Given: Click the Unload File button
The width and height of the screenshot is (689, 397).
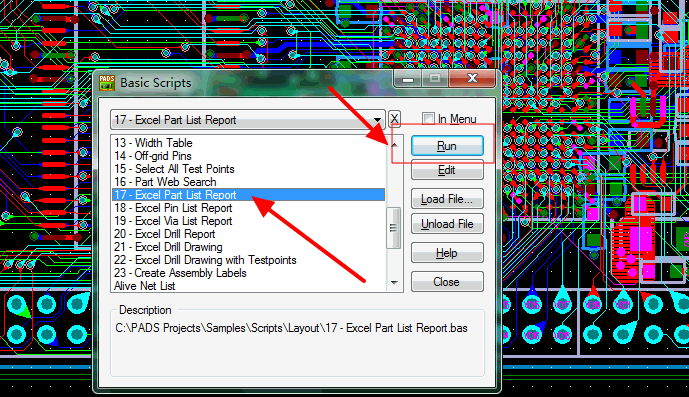Looking at the screenshot, I should (447, 224).
